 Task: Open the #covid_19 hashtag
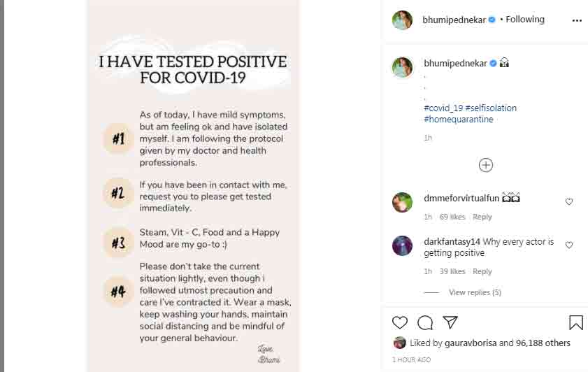pos(443,108)
